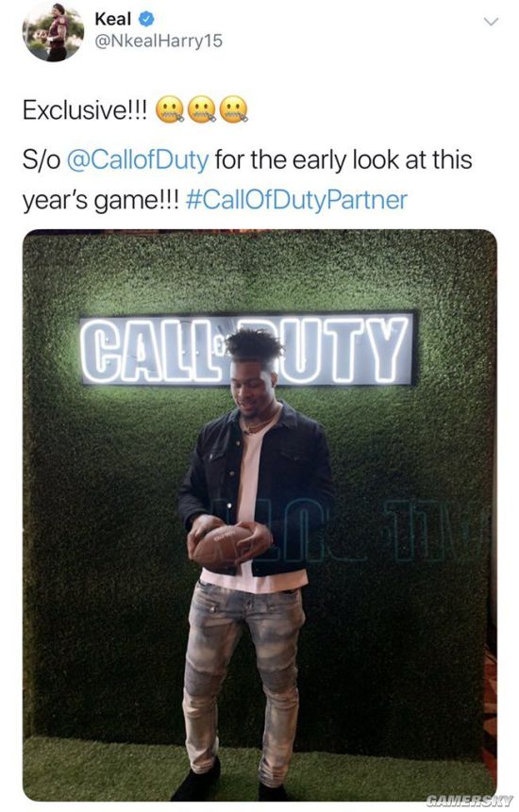The width and height of the screenshot is (519, 812).
Task: Click the blue verified badge icon
Action: (x=146, y=19)
